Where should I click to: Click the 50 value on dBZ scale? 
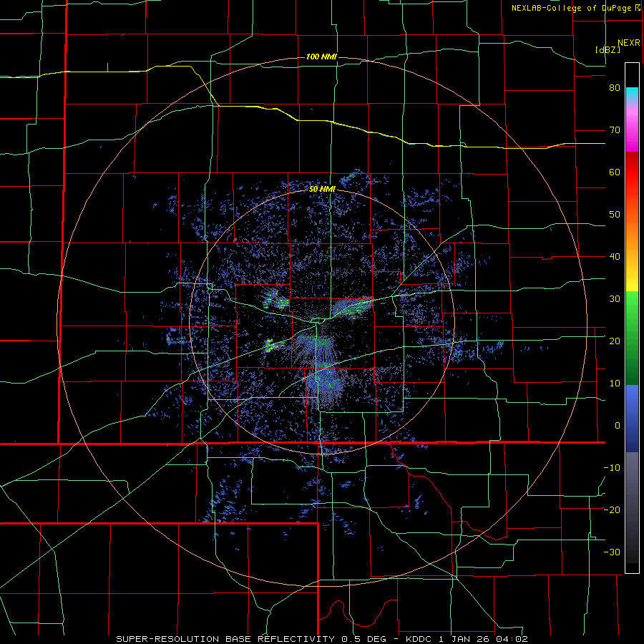pyautogui.click(x=615, y=215)
